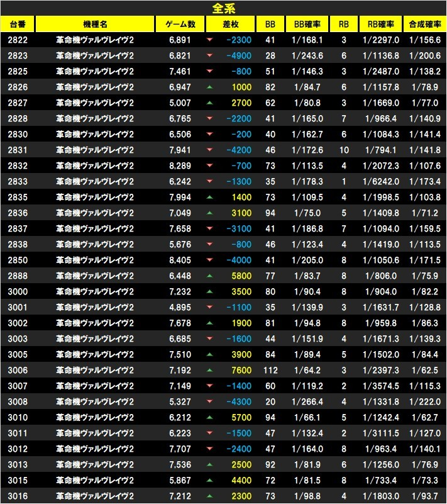Select machine number 2822 cell
The image size is (447, 504).
pos(18,40)
